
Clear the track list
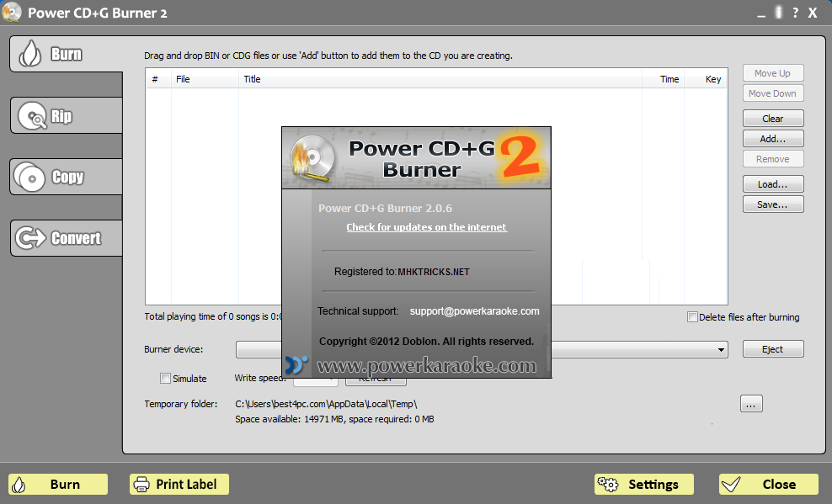(773, 119)
